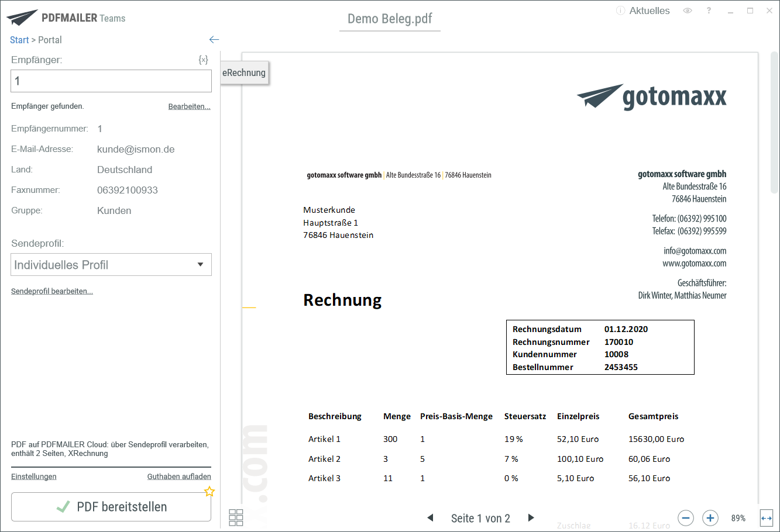Viewport: 780px width, 532px height.
Task: Open Sendeprofil bearbeiten... link
Action: pyautogui.click(x=52, y=291)
